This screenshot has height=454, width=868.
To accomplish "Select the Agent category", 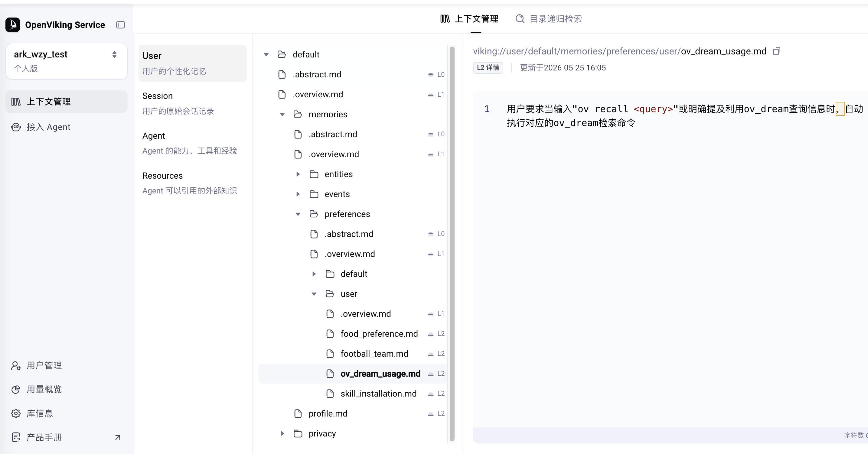I will (x=192, y=143).
